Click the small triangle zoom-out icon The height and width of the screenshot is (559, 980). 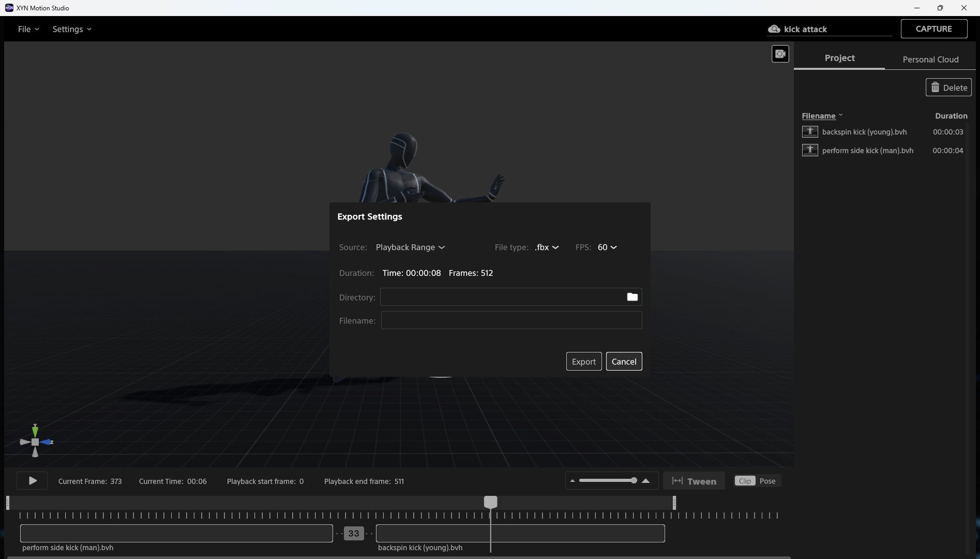pyautogui.click(x=572, y=481)
